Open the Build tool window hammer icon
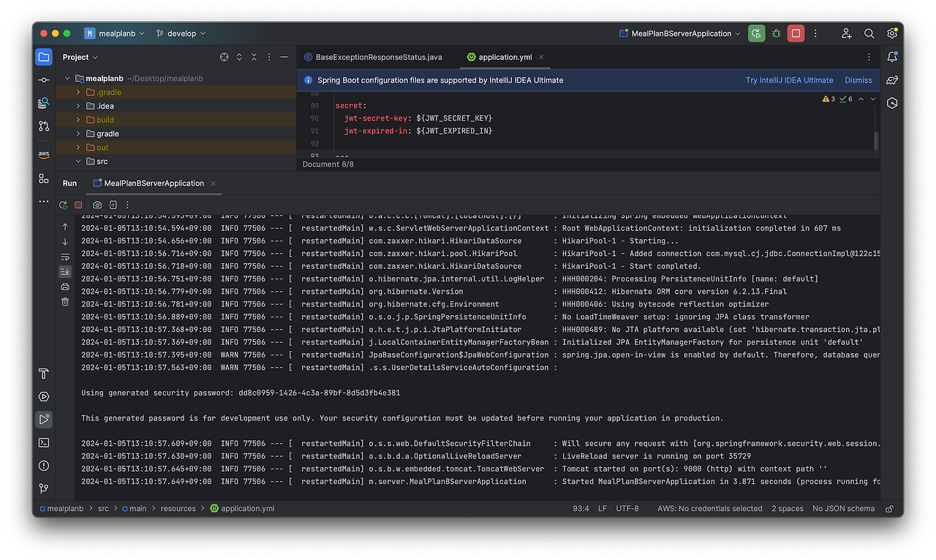Viewport: 936px width, 560px height. (x=44, y=374)
